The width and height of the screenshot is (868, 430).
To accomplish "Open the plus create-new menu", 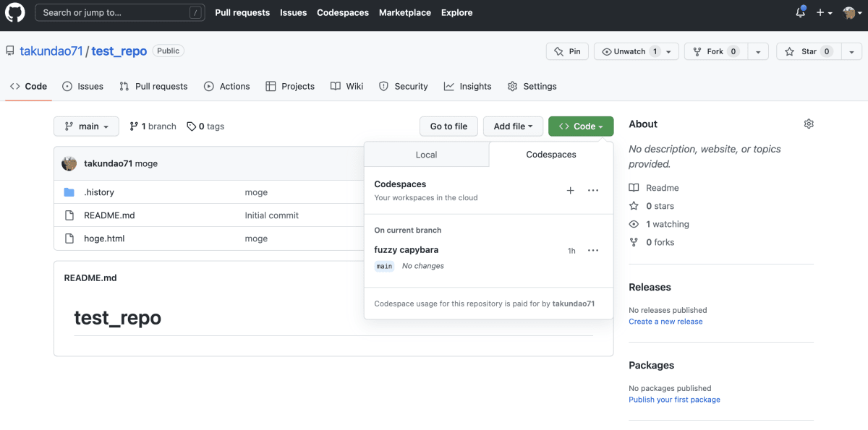I will (x=824, y=12).
